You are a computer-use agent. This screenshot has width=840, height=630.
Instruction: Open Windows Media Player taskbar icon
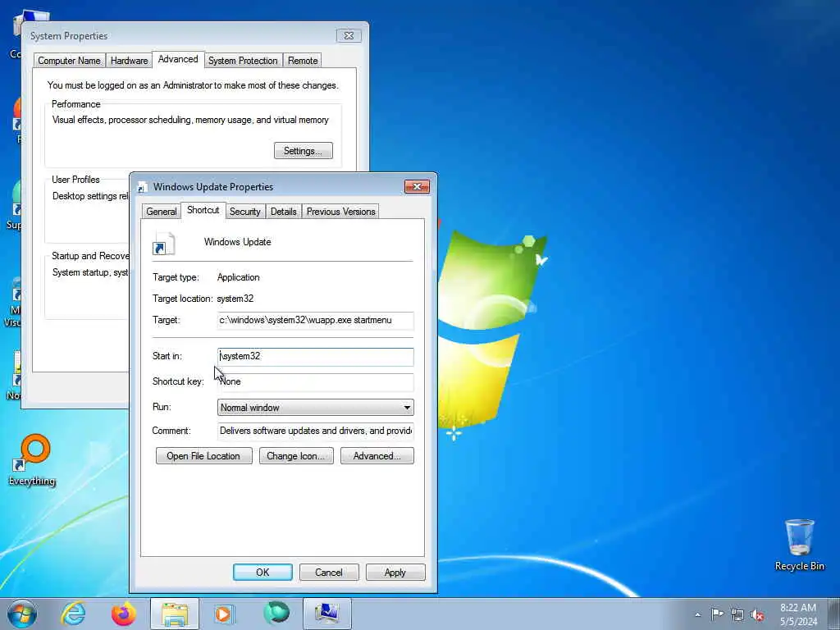pyautogui.click(x=224, y=614)
